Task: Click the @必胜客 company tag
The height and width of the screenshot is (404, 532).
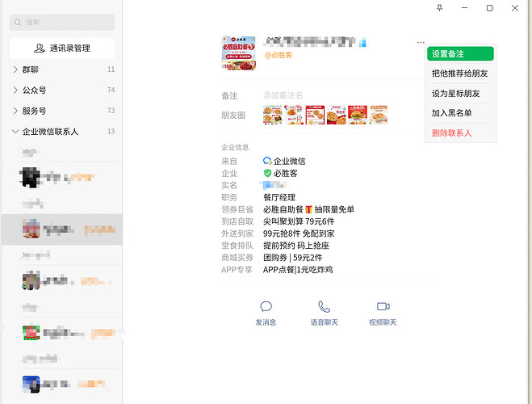Action: [279, 55]
